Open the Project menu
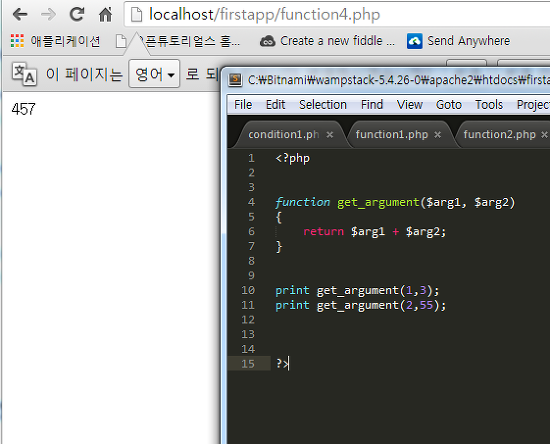The height and width of the screenshot is (444, 550). click(533, 105)
